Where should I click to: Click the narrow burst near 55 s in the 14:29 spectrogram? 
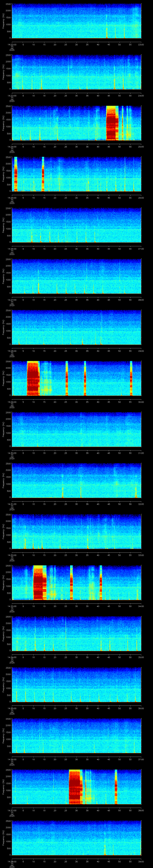(x=131, y=378)
